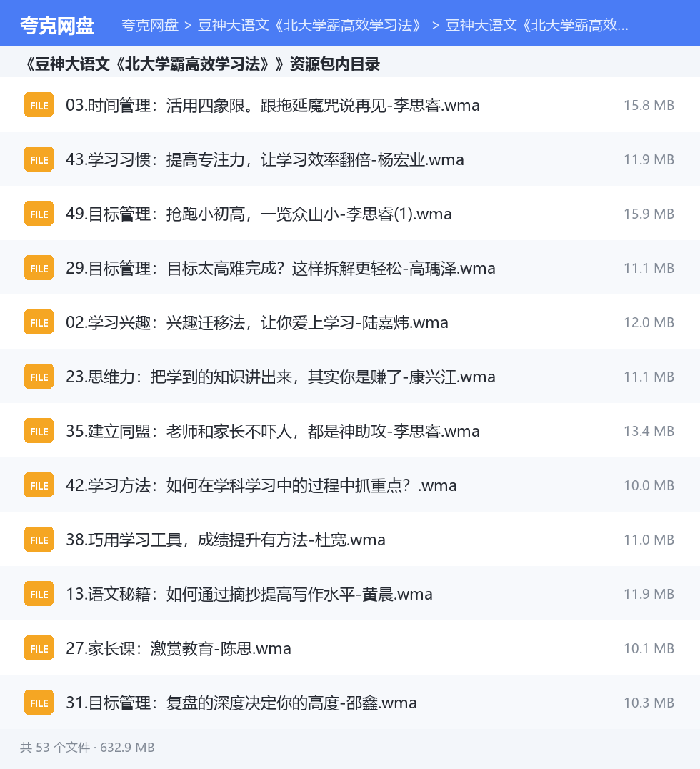Image resolution: width=700 pixels, height=769 pixels.
Task: Click FILE icon for 49.目标管理 file
Action: click(39, 214)
